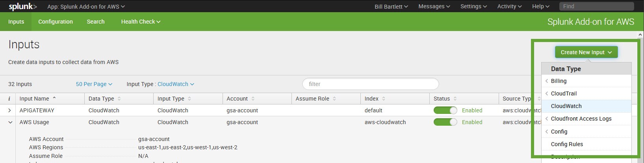This screenshot has width=644, height=163.
Task: Click the Cloudfront Access Logs submenu arrow
Action: pos(547,119)
